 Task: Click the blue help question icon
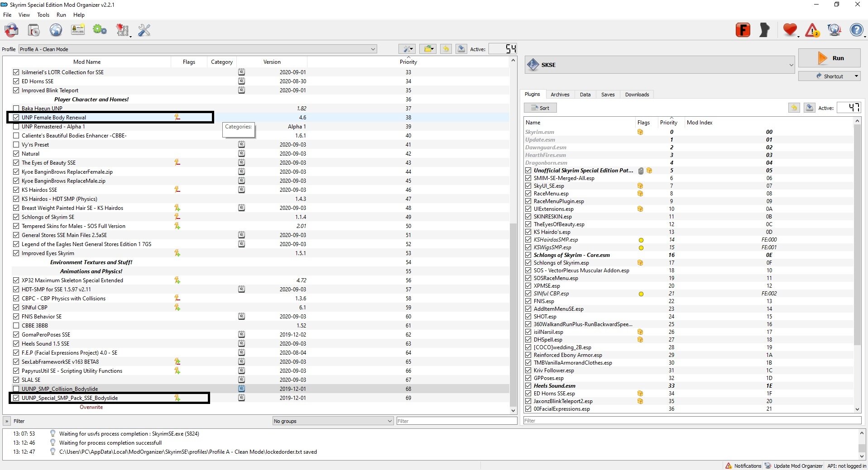[x=856, y=30]
